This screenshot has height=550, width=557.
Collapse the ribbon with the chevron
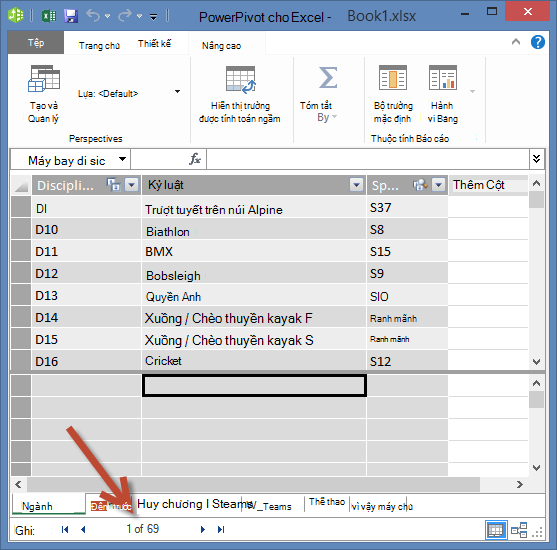[x=516, y=42]
